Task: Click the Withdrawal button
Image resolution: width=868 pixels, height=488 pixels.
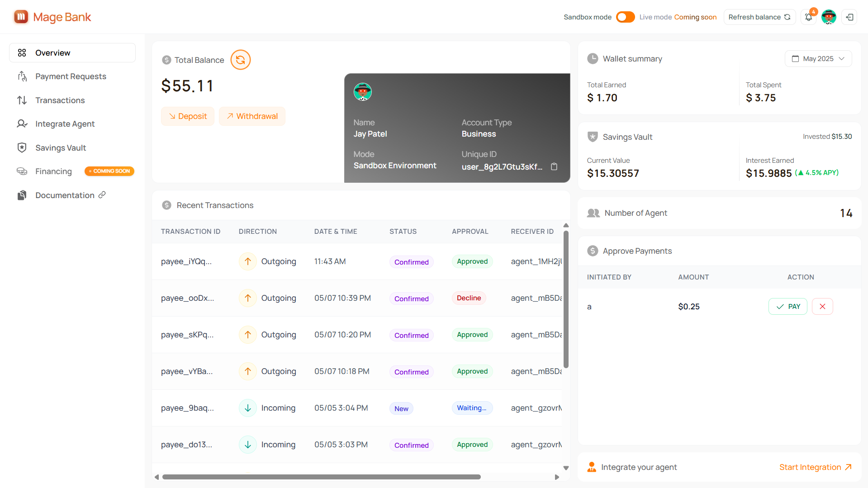Action: (x=252, y=116)
